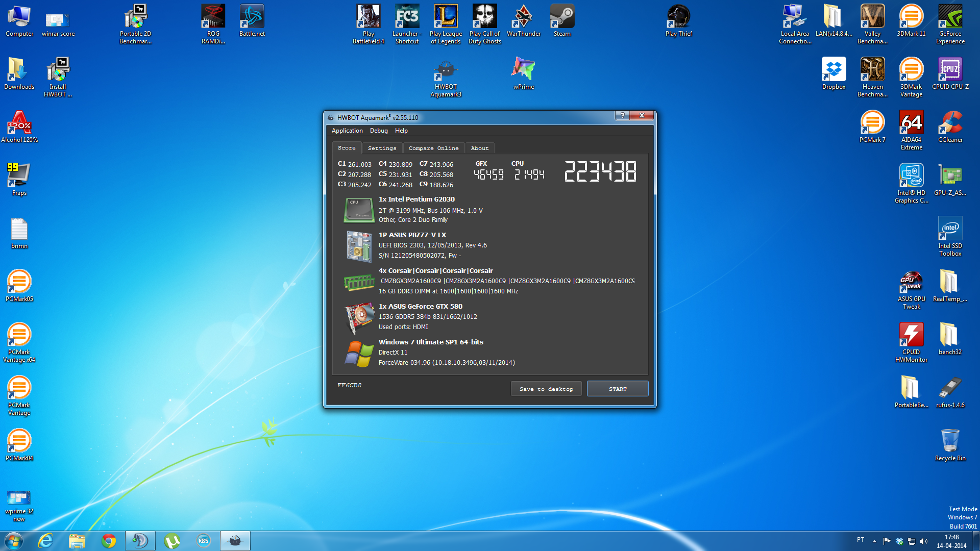This screenshot has height=551, width=980.
Task: Switch to the Compare Online tab
Action: pos(433,148)
